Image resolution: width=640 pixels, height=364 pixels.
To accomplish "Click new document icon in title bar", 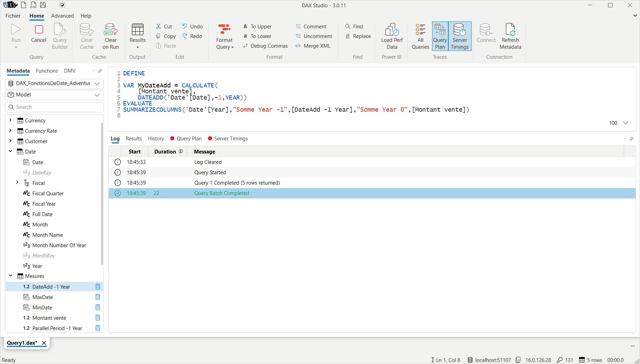I will tap(24, 5).
